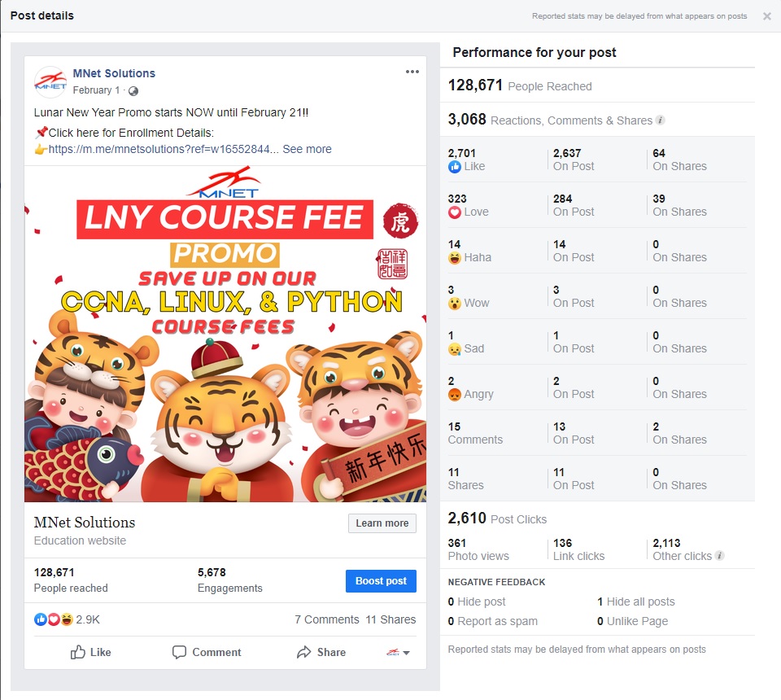Screen dimensions: 781x700
Task: Click the Haha emoji icon in stats
Action: pyautogui.click(x=454, y=257)
